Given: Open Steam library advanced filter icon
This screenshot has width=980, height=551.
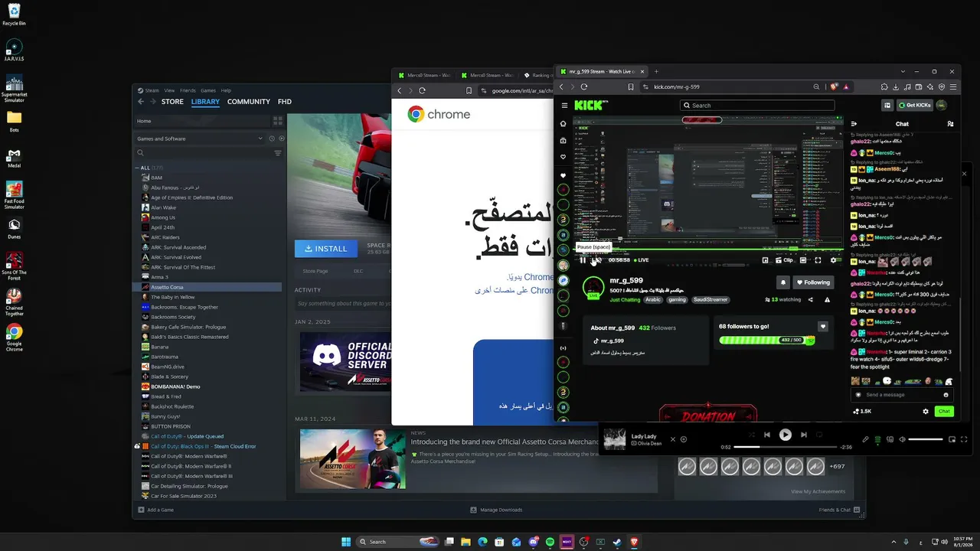Looking at the screenshot, I should (x=278, y=153).
